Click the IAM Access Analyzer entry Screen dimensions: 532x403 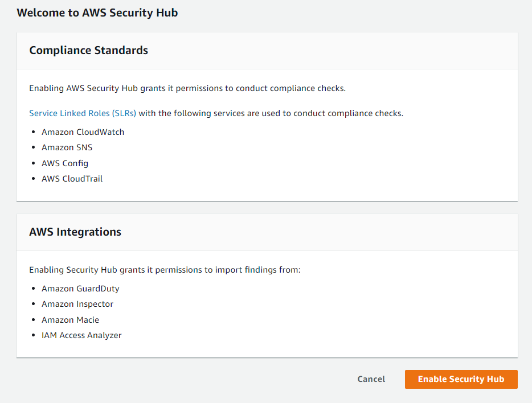click(81, 335)
